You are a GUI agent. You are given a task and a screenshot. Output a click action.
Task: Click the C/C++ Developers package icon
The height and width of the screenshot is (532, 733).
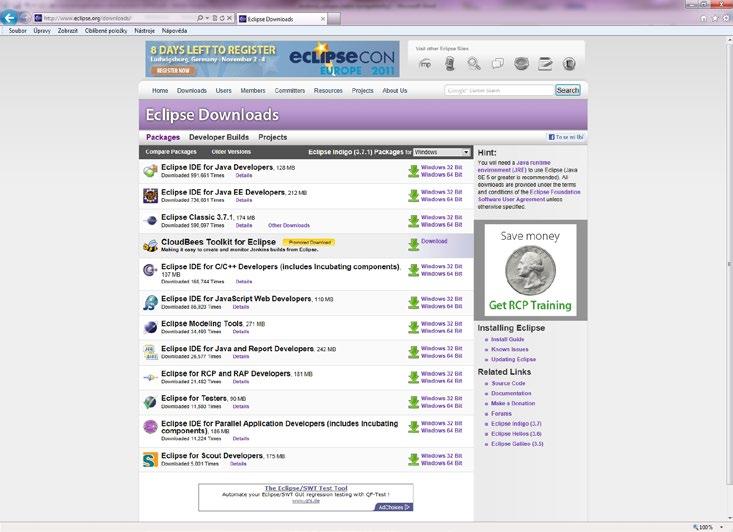click(150, 270)
